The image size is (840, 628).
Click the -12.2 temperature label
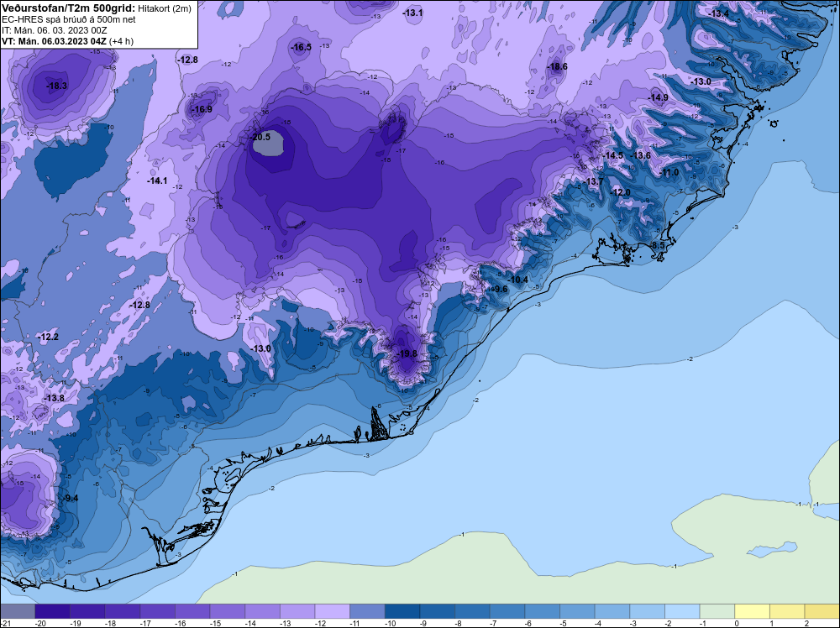tap(48, 337)
